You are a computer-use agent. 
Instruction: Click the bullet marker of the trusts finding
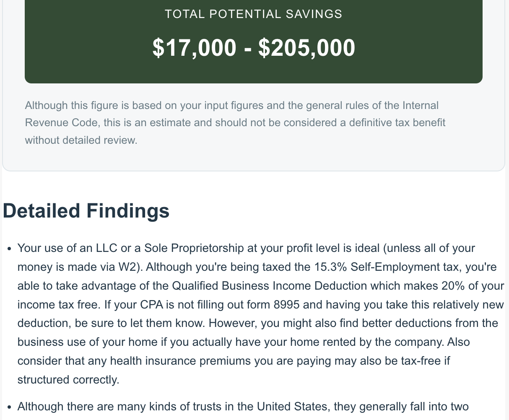point(10,407)
